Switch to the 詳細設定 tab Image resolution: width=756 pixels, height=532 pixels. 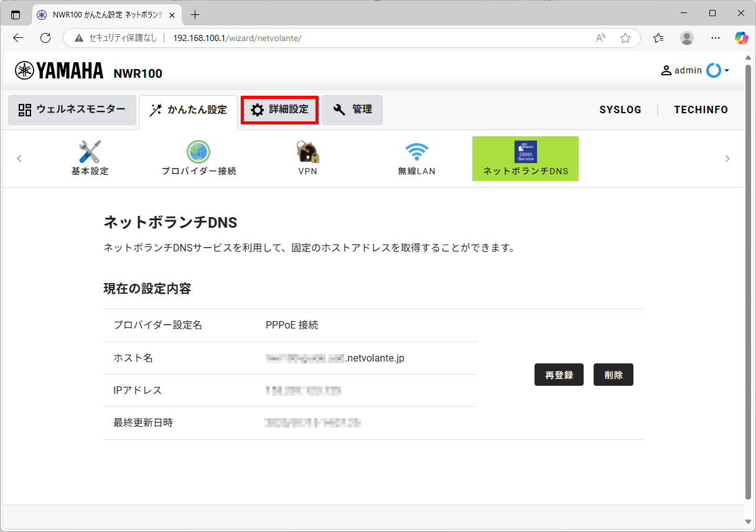click(x=280, y=110)
